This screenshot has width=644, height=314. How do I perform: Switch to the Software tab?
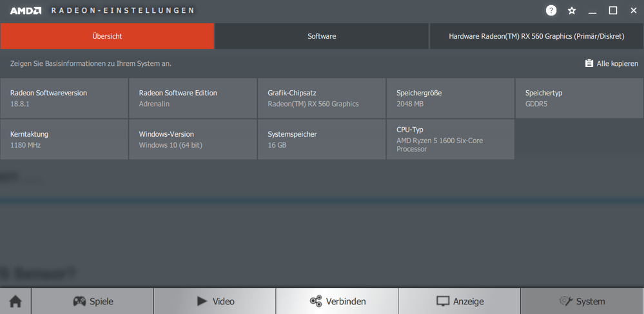(322, 36)
